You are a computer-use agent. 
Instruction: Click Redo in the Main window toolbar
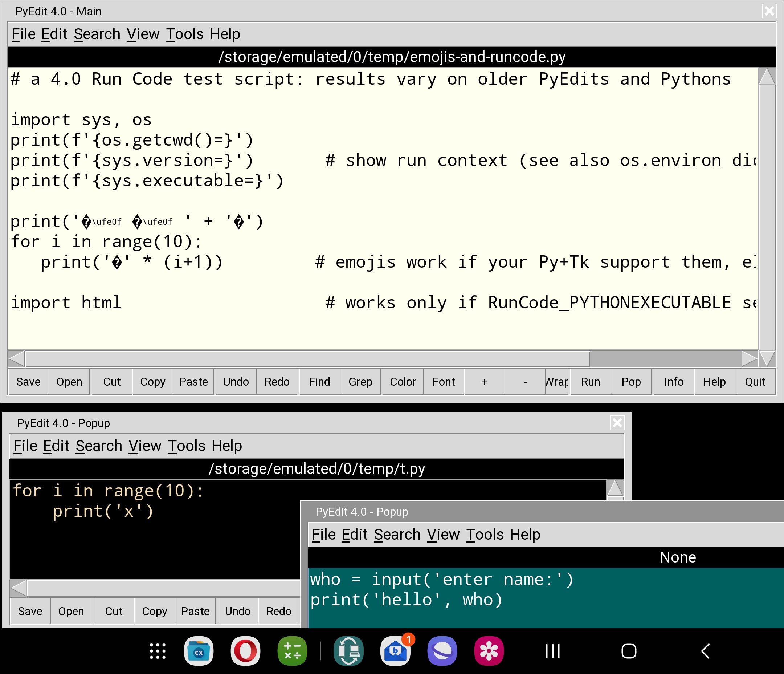click(x=277, y=382)
